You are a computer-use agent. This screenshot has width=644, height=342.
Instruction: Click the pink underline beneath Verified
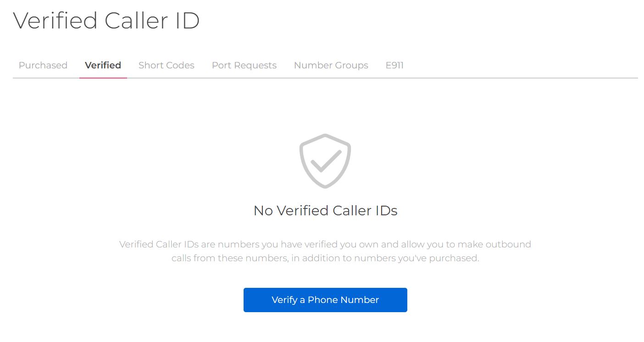103,78
